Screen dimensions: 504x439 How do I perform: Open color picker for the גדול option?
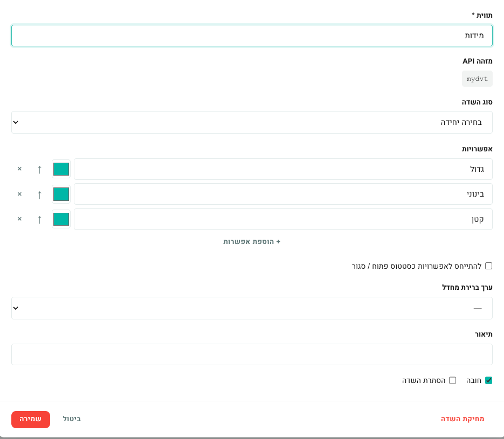tap(61, 169)
